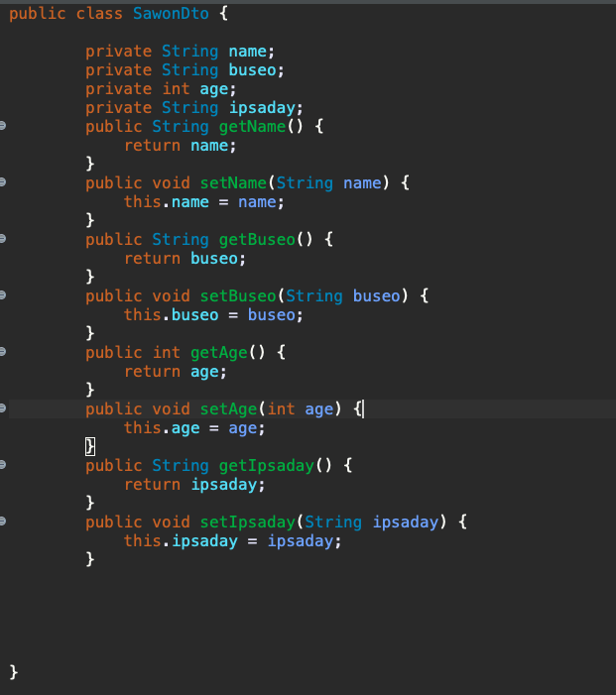Place cursor on 'return buseo;' statement
Viewport: 616px width, 695px height.
(x=185, y=259)
